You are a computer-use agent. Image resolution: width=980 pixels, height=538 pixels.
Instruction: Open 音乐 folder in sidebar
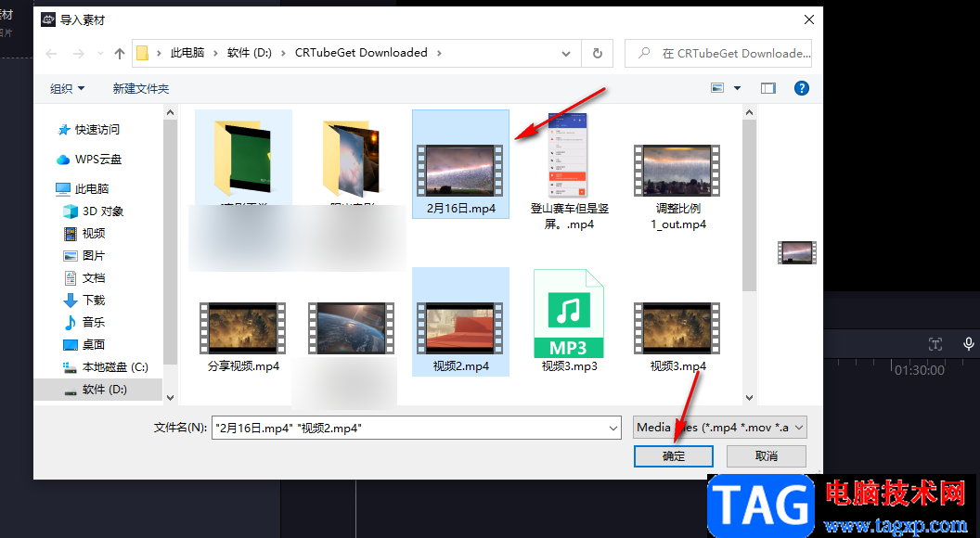pos(85,323)
